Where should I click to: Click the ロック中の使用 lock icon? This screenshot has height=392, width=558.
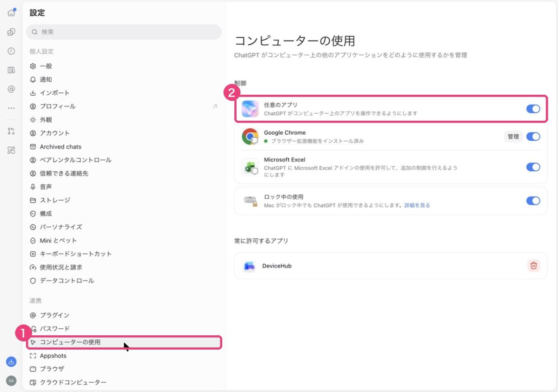(251, 201)
